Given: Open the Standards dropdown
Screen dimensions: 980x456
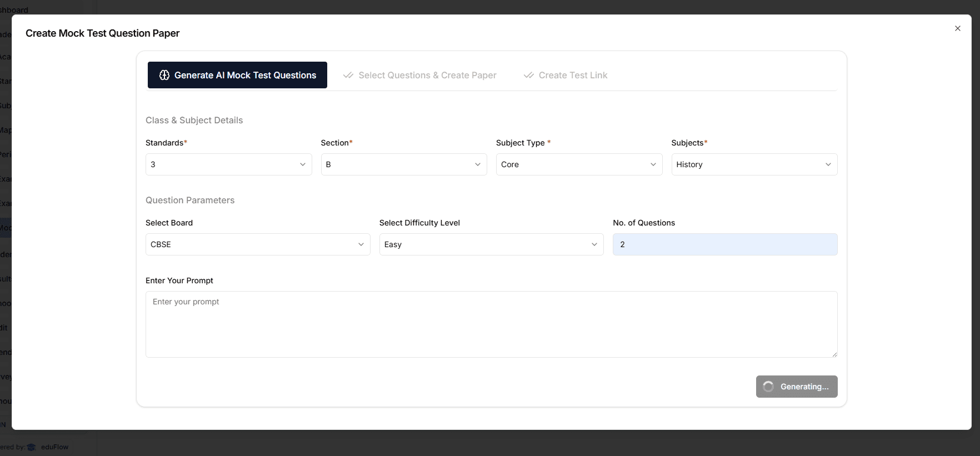Looking at the screenshot, I should [x=228, y=164].
